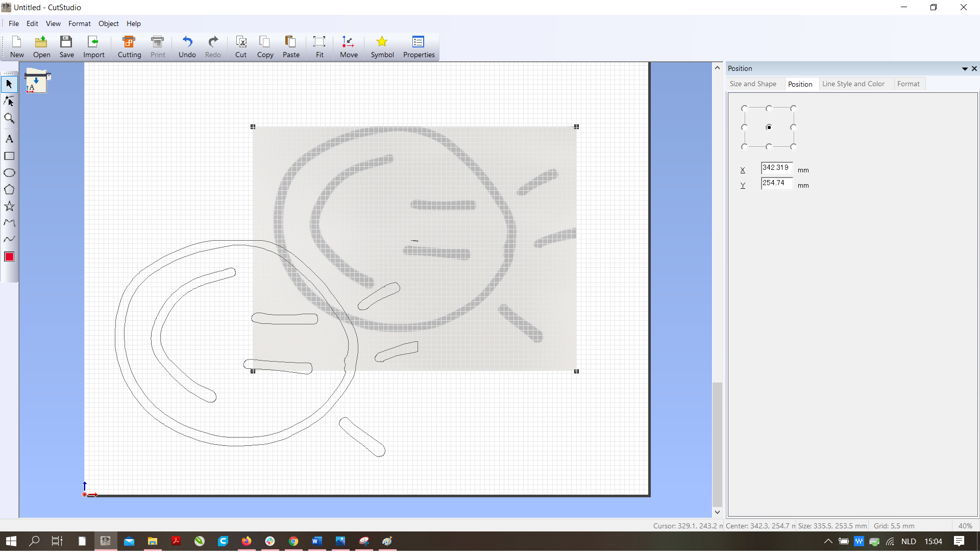Image resolution: width=980 pixels, height=560 pixels.
Task: Fit the view with Fit icon
Action: coord(320,47)
